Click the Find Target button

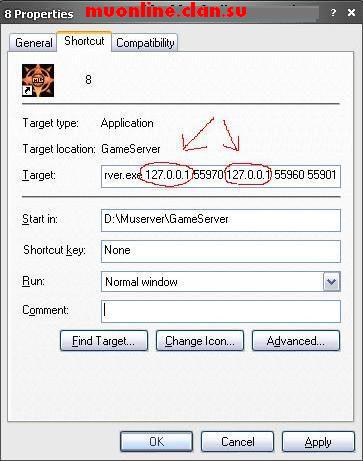[x=104, y=341]
